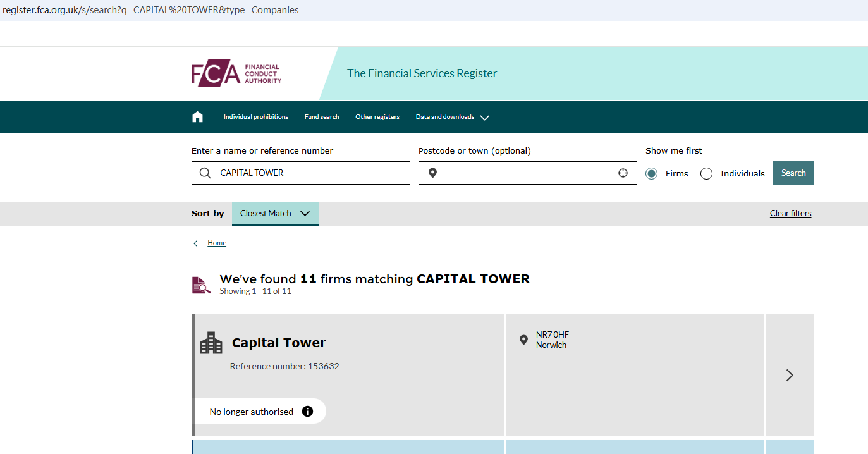Click info icon beside No longer authorised
Image resolution: width=868 pixels, height=454 pixels.
click(307, 412)
